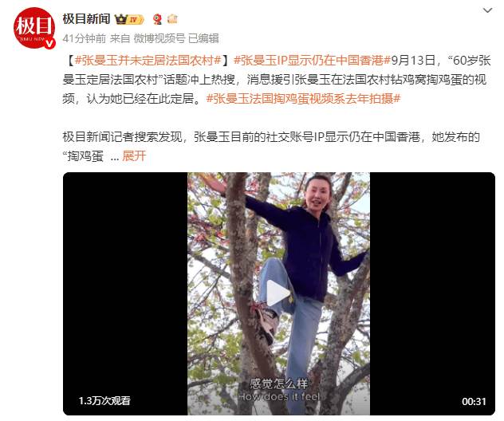The image size is (504, 421).
Task: Click the 微博视频号 source link
Action: (159, 38)
